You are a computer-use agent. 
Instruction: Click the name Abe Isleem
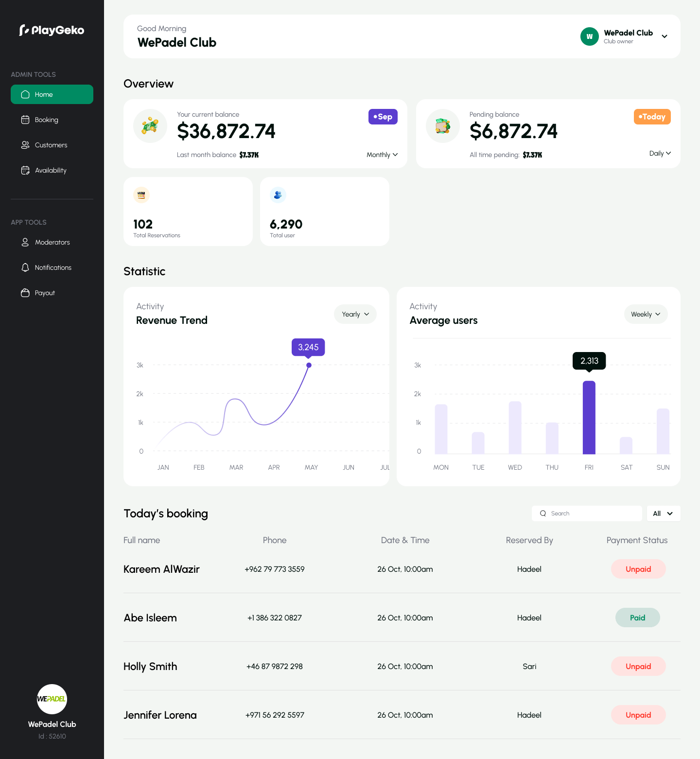point(150,618)
